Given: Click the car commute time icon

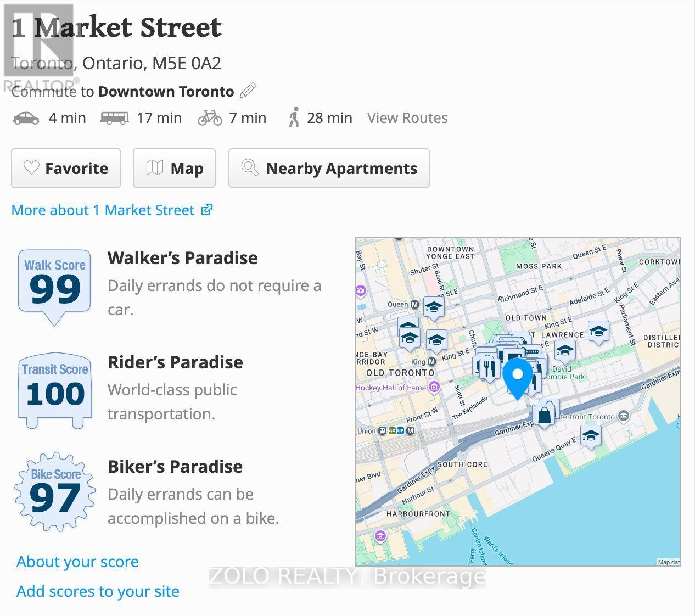Looking at the screenshot, I should (x=26, y=118).
